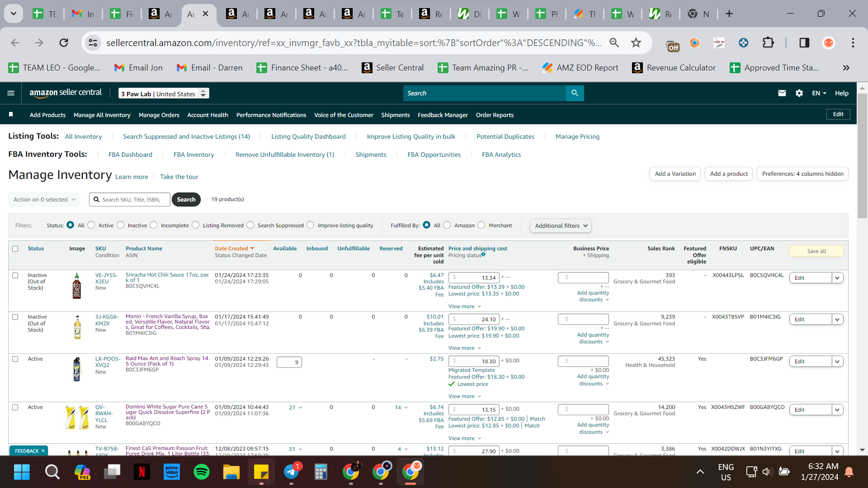This screenshot has height=488, width=868.
Task: Open the Seller Central hamburger menu
Action: pos(11,93)
